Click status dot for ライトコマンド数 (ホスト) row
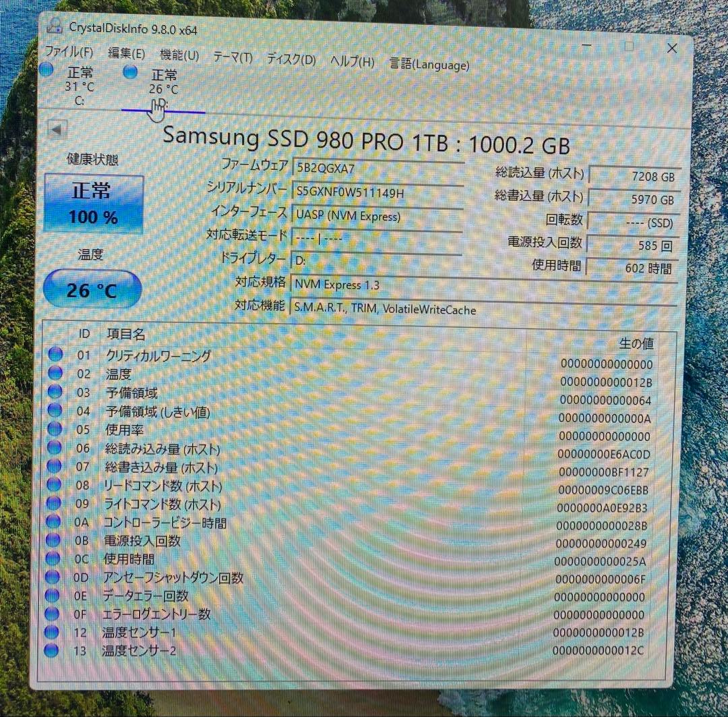Viewport: 728px width, 717px height. pos(53,503)
